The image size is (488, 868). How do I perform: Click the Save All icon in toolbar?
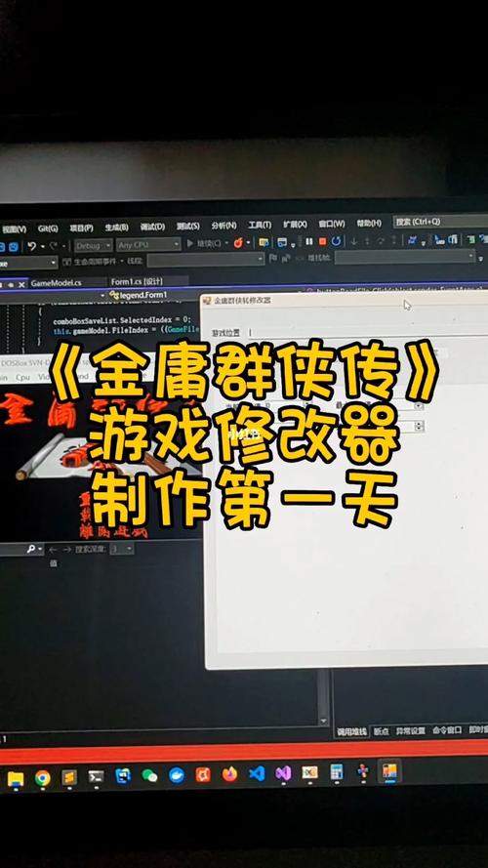(x=12, y=247)
